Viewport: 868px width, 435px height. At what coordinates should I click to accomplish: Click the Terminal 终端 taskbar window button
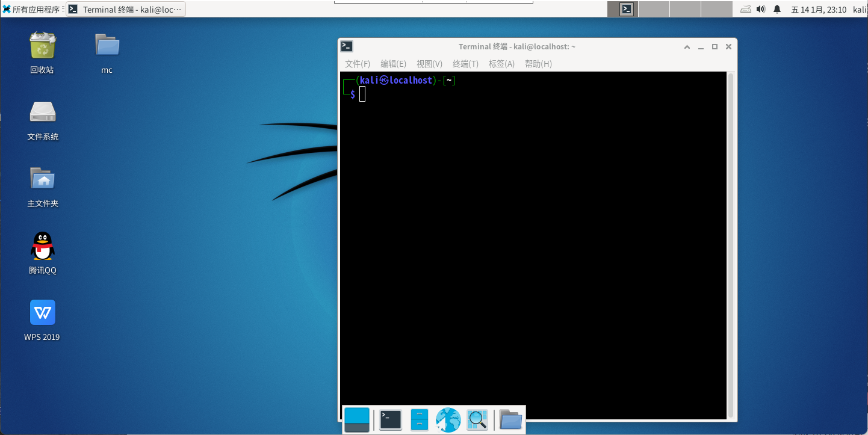(125, 9)
